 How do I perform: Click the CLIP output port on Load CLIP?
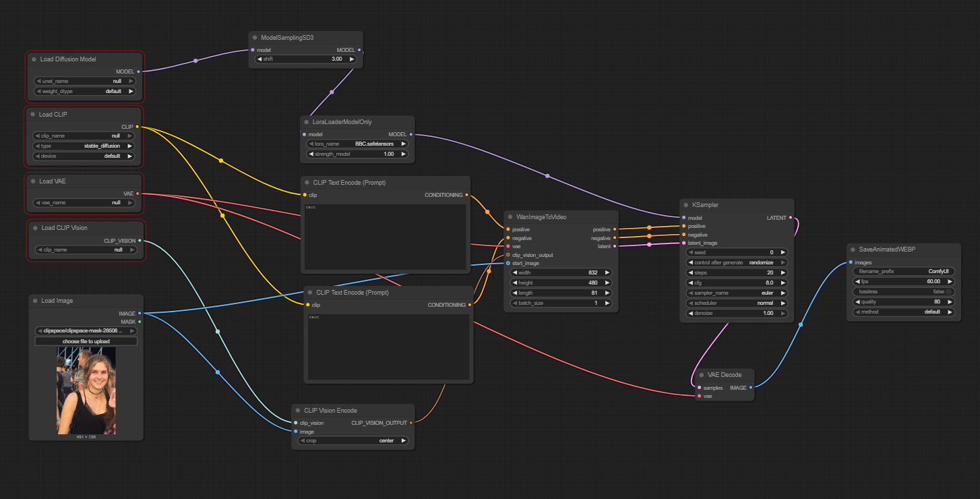click(x=137, y=127)
